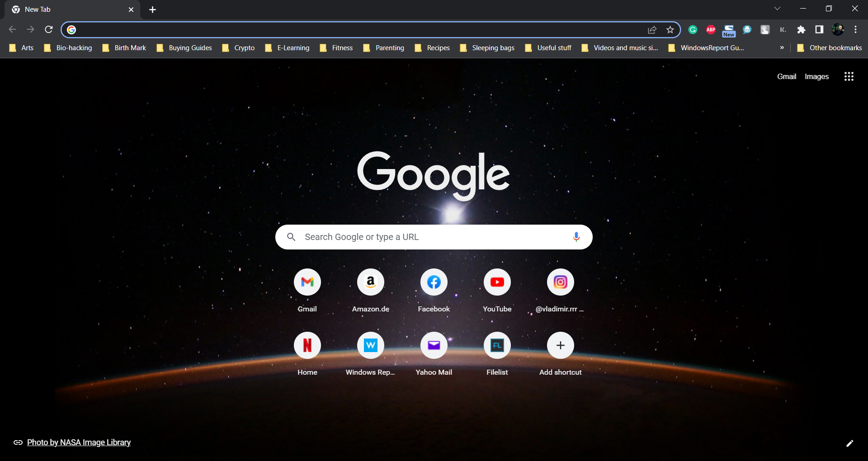Open a new tab with plus button

pos(152,9)
